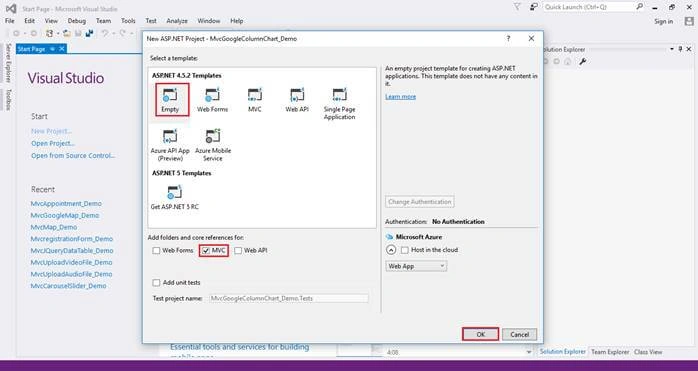Open the View menu
Image resolution: width=698 pixels, height=371 pixels.
(51, 21)
